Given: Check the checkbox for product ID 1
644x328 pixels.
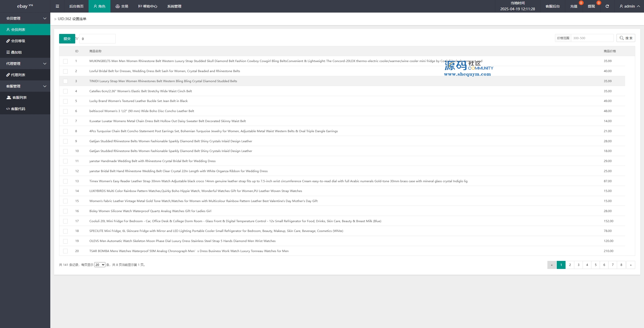Looking at the screenshot, I should point(65,61).
